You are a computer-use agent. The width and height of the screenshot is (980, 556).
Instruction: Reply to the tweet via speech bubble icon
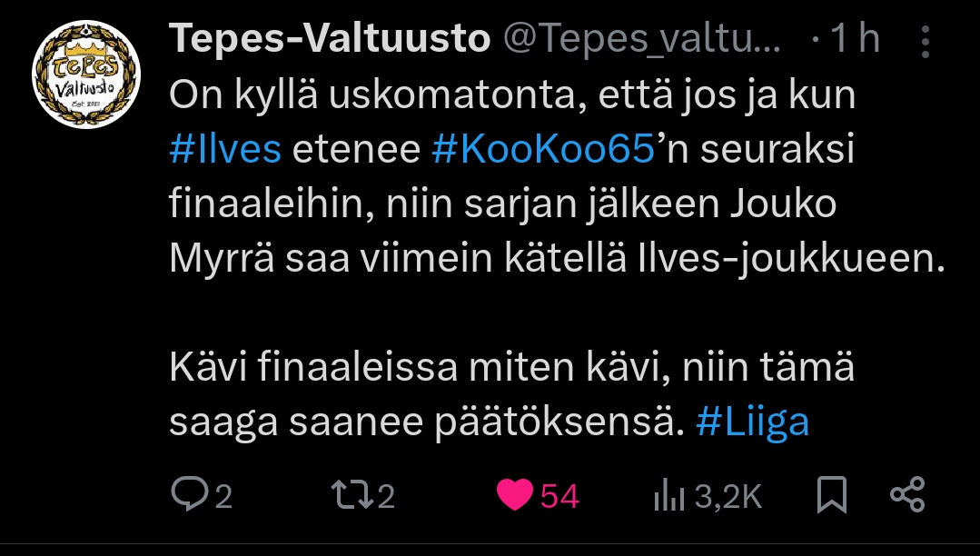[190, 495]
